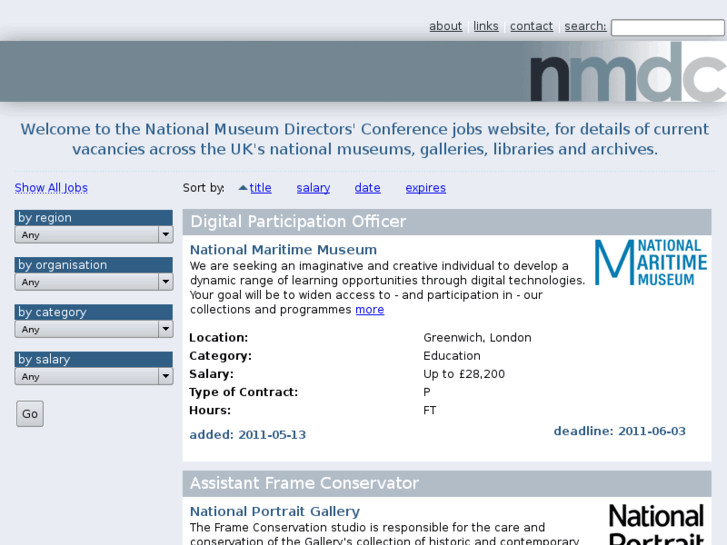The image size is (727, 545).
Task: Click the search label link
Action: (x=585, y=26)
